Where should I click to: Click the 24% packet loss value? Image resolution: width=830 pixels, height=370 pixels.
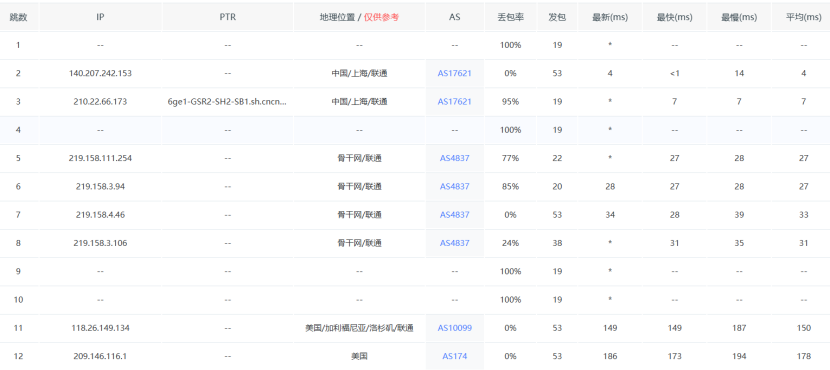click(510, 243)
